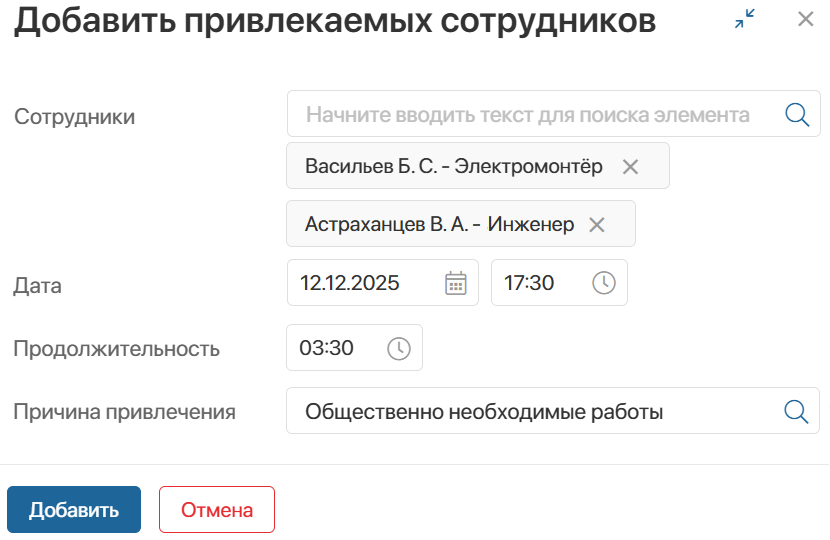Click the clock icon in the 17:30 time field

604,283
